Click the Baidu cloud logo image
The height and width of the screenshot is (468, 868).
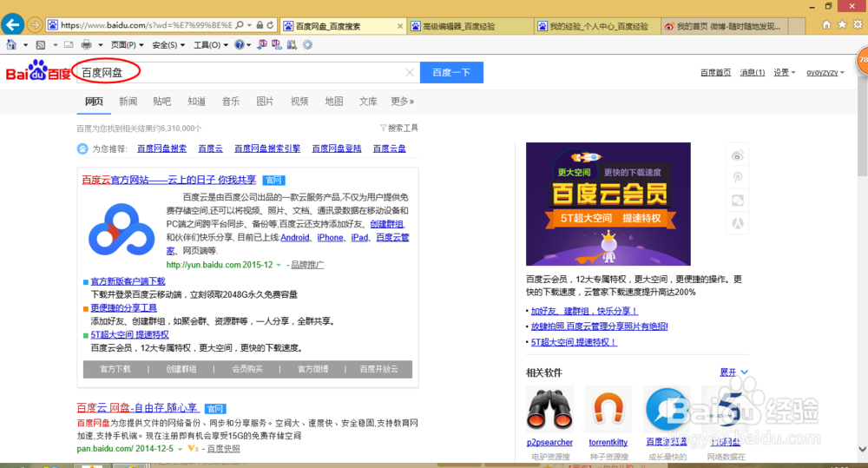[122, 229]
